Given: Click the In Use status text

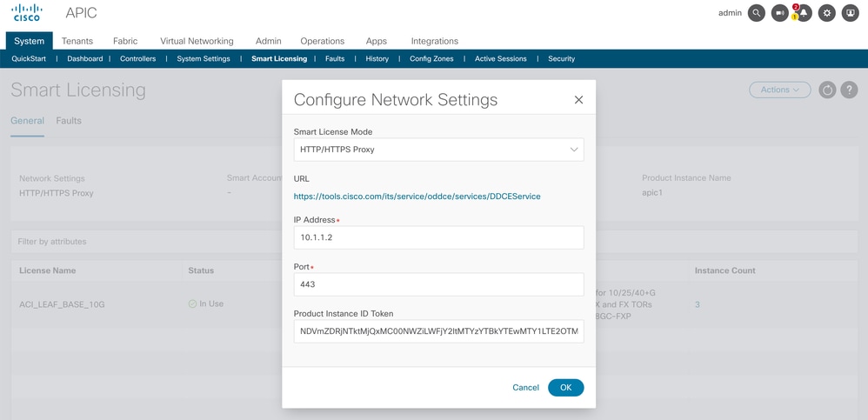Looking at the screenshot, I should 211,303.
